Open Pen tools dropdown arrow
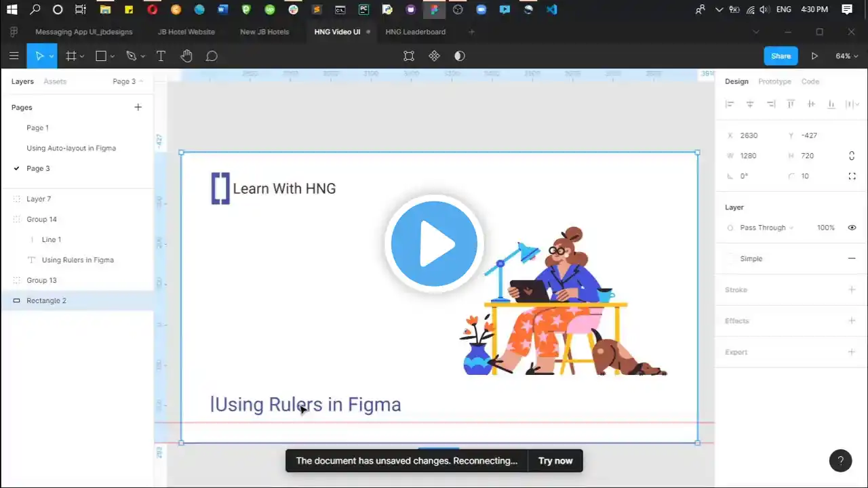The height and width of the screenshot is (488, 868). (x=143, y=56)
